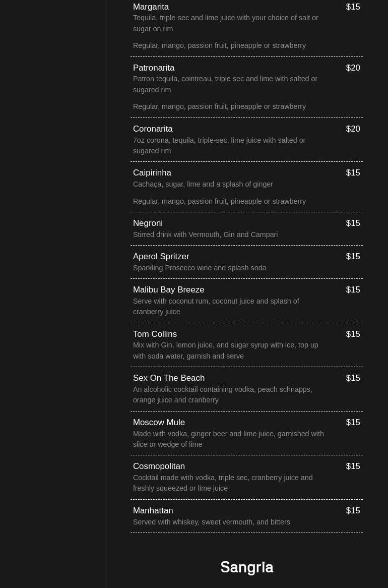Select the Aperol Spritzer title
Screen dimensions: 388x588
(x=161, y=257)
